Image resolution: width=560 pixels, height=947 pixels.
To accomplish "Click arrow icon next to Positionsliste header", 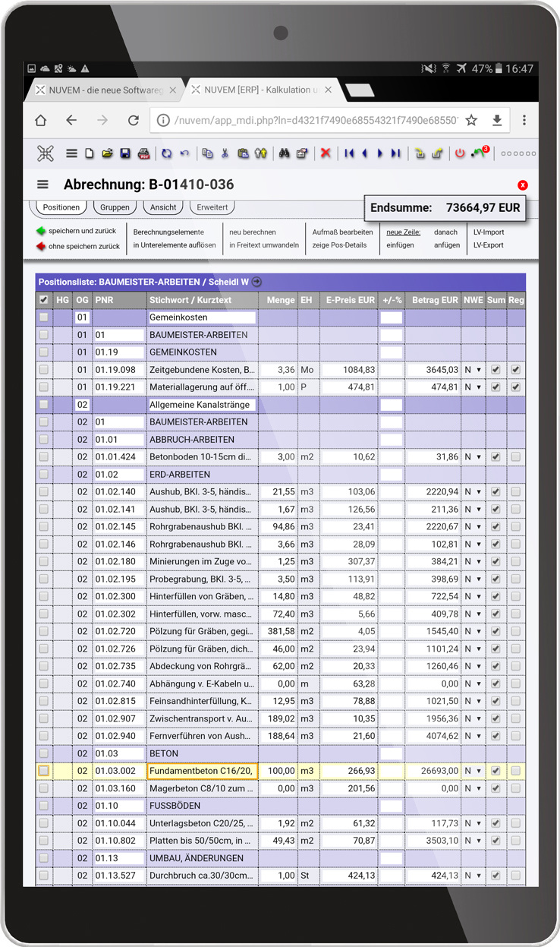I will tap(256, 282).
